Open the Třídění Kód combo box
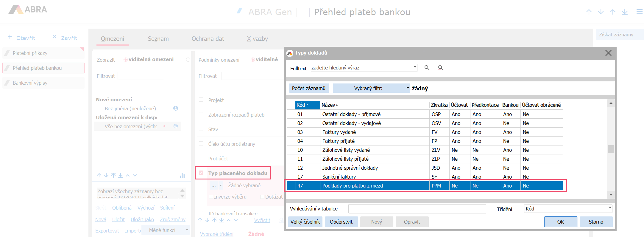The width and height of the screenshot is (644, 237). pyautogui.click(x=610, y=208)
